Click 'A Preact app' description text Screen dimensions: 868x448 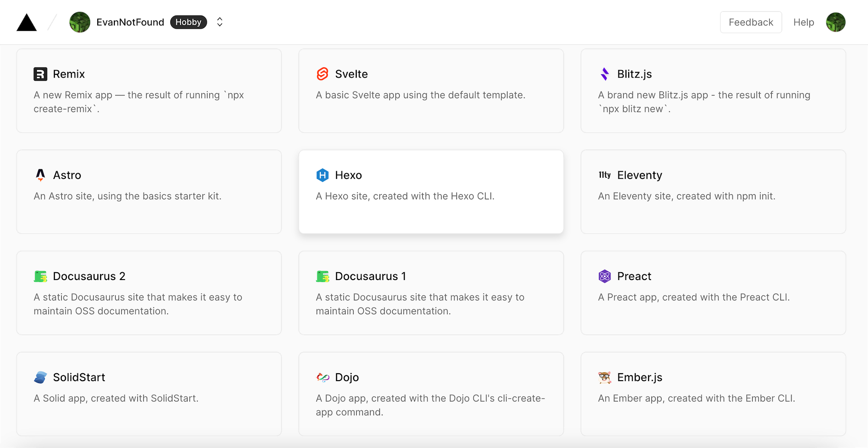point(694,297)
